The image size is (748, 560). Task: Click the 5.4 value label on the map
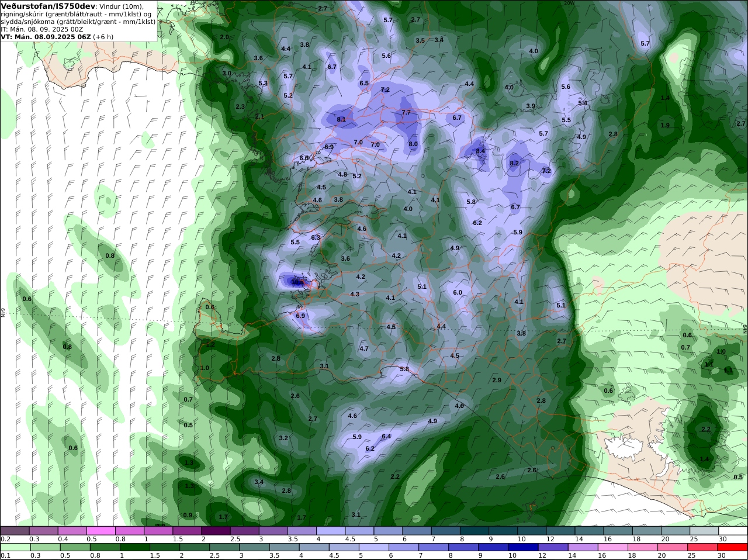coord(583,103)
